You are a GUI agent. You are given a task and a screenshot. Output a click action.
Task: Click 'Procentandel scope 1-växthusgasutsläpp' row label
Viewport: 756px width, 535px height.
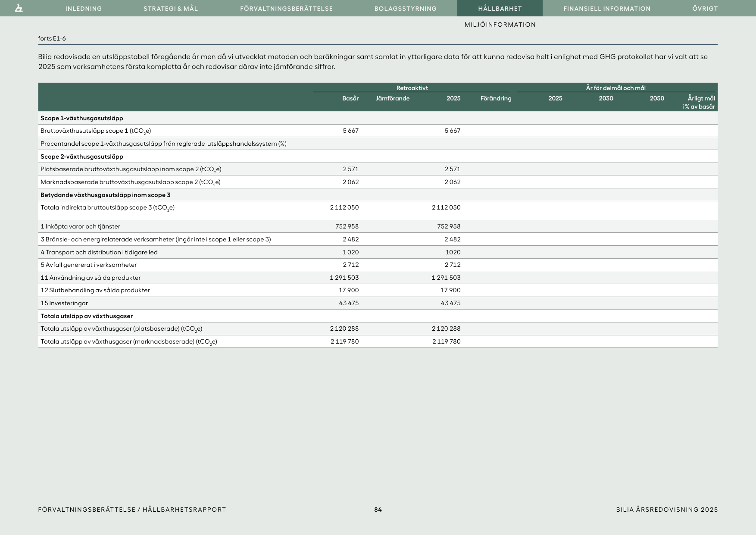[163, 144]
